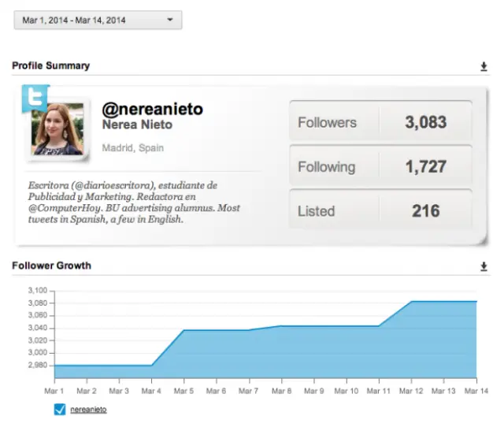
Task: Click the nereanieto legend label
Action: [x=88, y=410]
